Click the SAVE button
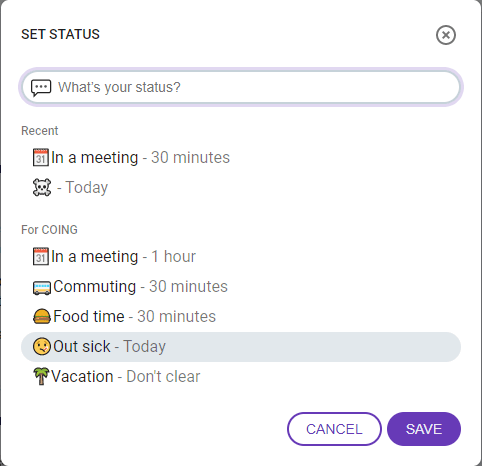The height and width of the screenshot is (466, 482). 424,429
